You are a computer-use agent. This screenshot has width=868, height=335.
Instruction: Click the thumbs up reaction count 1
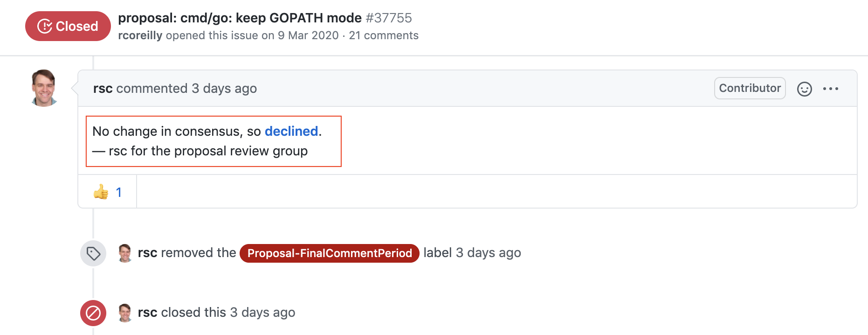point(119,192)
